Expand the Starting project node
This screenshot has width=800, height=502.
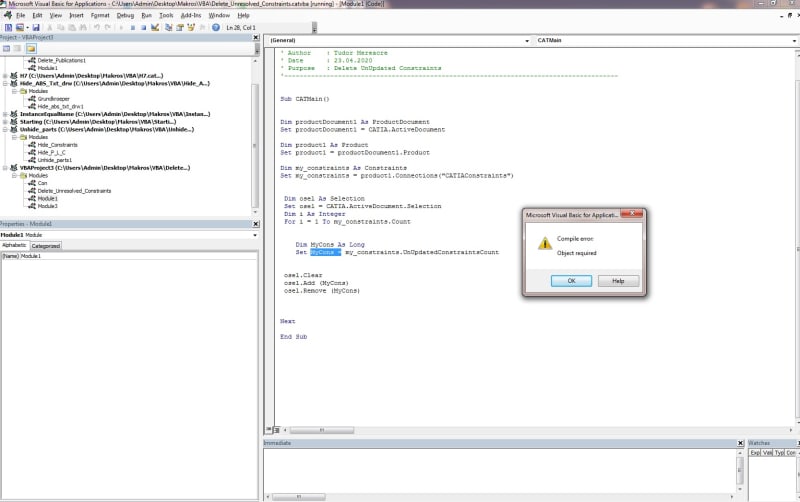point(5,121)
